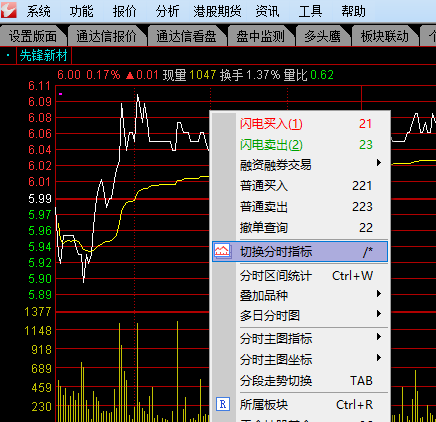Expand the 融资融券交易 submenu
Image resolution: width=436 pixels, height=422 pixels.
point(301,165)
